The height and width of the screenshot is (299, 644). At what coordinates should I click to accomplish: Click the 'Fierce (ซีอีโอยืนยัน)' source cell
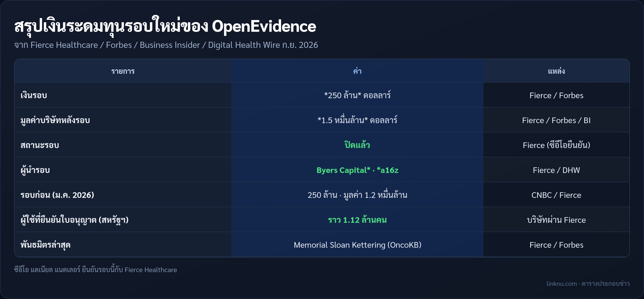coord(556,145)
